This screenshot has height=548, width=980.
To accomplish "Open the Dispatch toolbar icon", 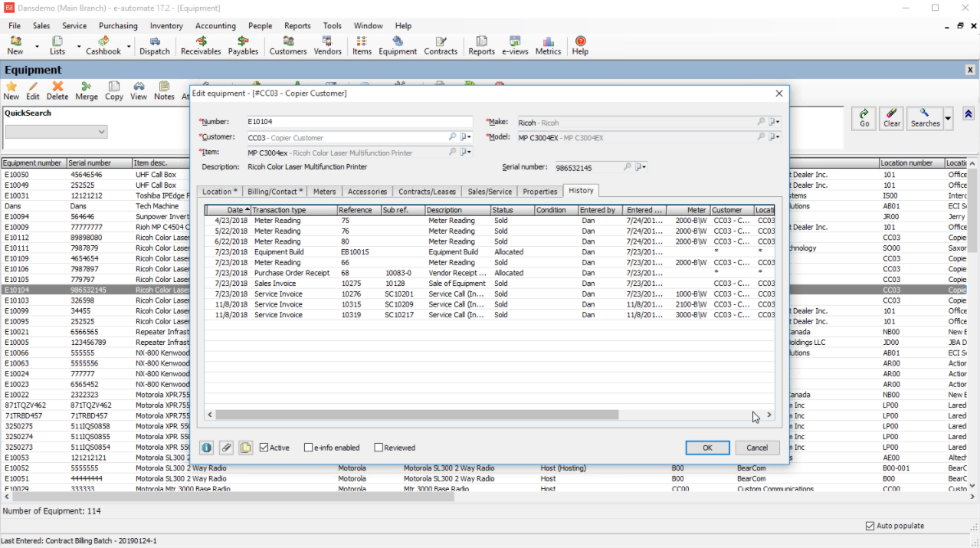I will 155,45.
